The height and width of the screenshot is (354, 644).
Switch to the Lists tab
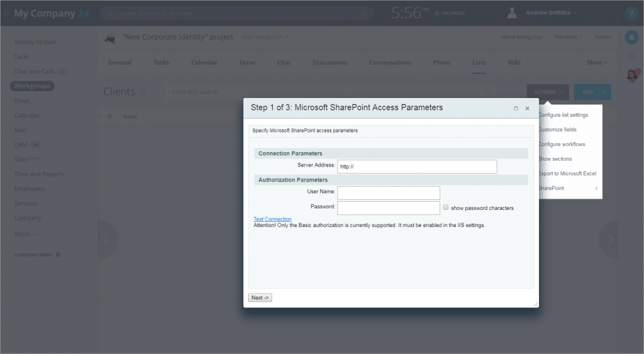tap(479, 62)
